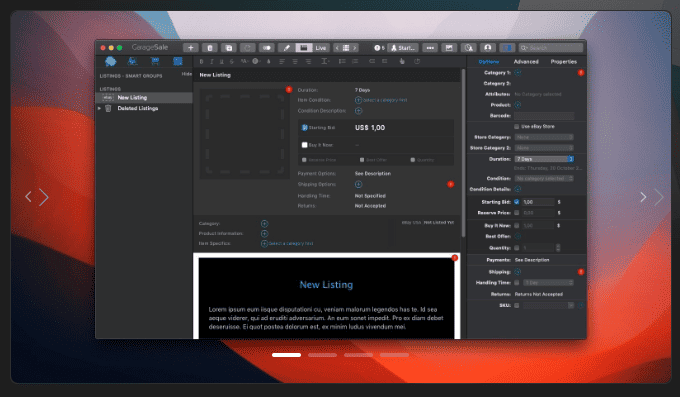The image size is (680, 397).
Task: Open the text color circle picker
Action: pos(256,61)
